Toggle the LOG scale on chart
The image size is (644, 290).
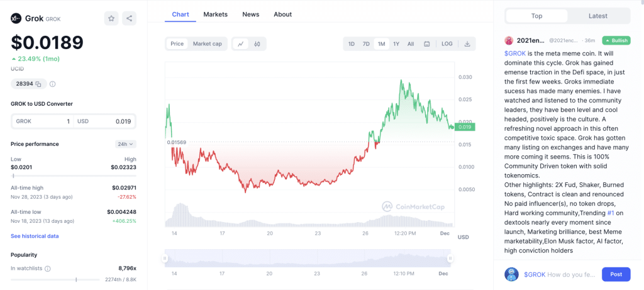(x=447, y=44)
